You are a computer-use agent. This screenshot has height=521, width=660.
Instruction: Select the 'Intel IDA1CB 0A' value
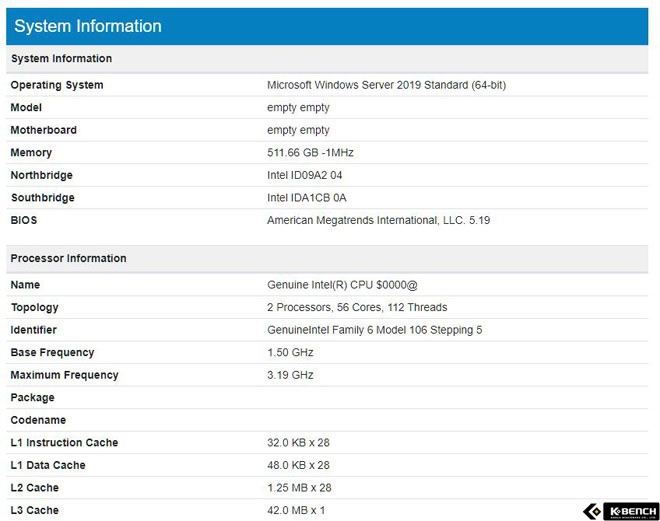tap(306, 198)
